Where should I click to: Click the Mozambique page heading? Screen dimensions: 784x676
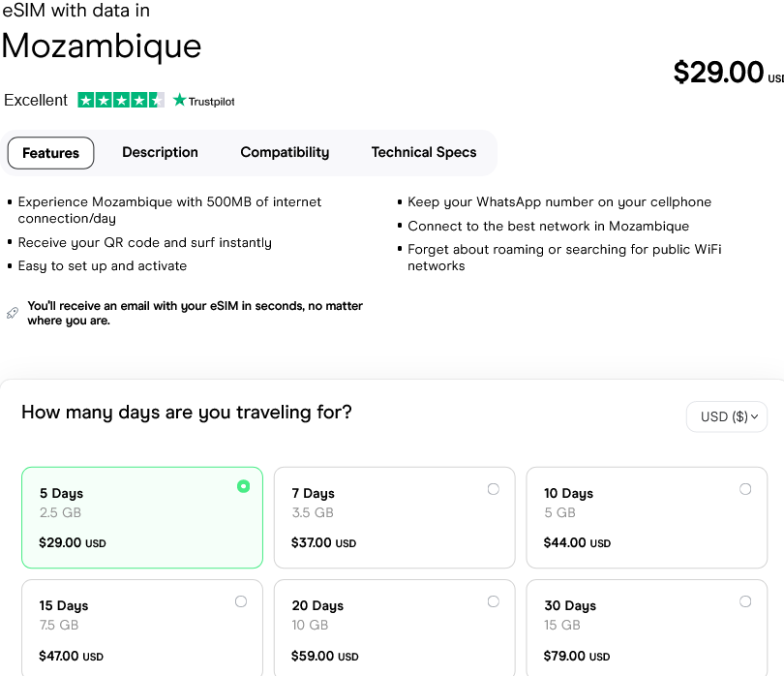click(x=102, y=46)
